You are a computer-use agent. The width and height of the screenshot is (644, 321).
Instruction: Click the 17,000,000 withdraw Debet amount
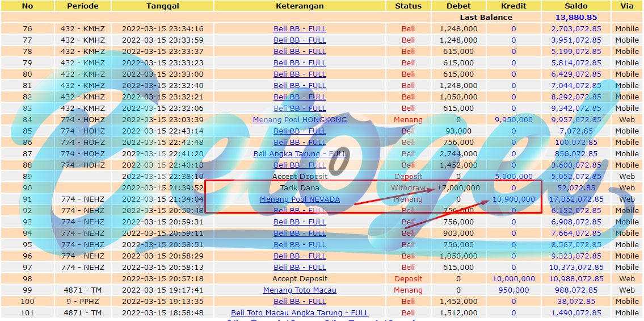[458, 188]
